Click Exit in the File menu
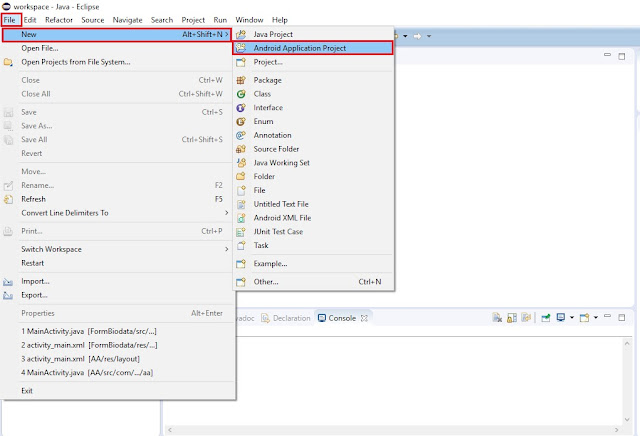 point(117,391)
